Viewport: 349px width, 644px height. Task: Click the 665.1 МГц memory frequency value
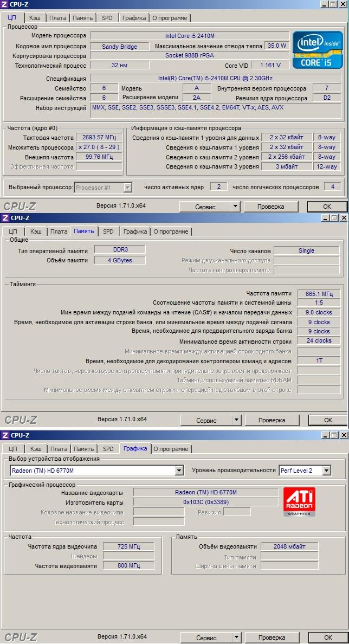tap(319, 293)
